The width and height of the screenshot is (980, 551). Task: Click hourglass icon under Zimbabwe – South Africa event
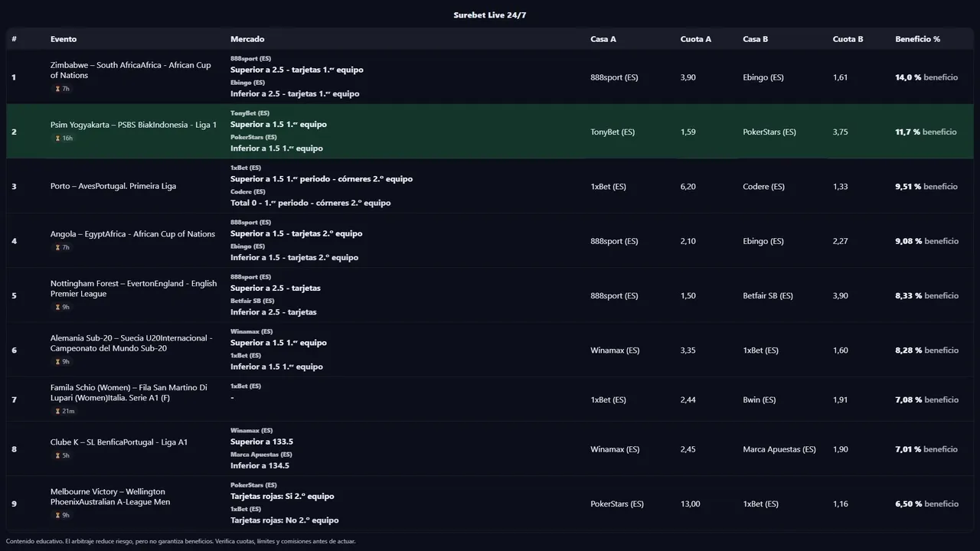57,89
